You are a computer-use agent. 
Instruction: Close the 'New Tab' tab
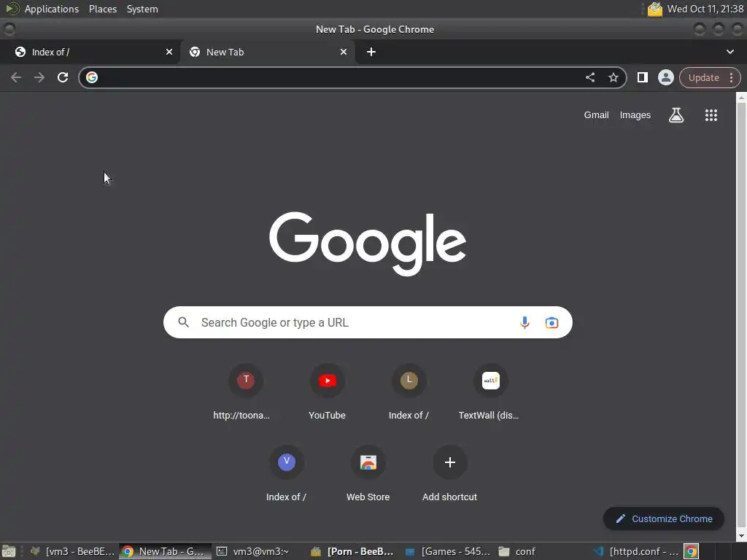(x=344, y=52)
